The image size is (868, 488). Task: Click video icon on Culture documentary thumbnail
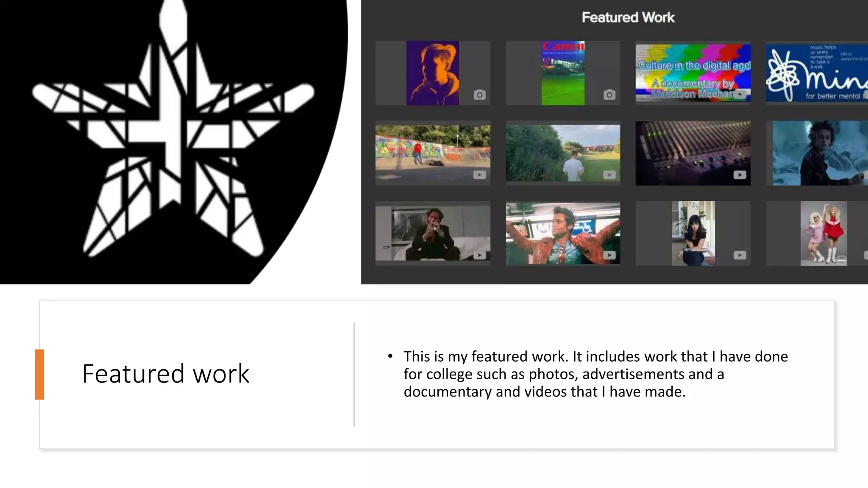[740, 94]
